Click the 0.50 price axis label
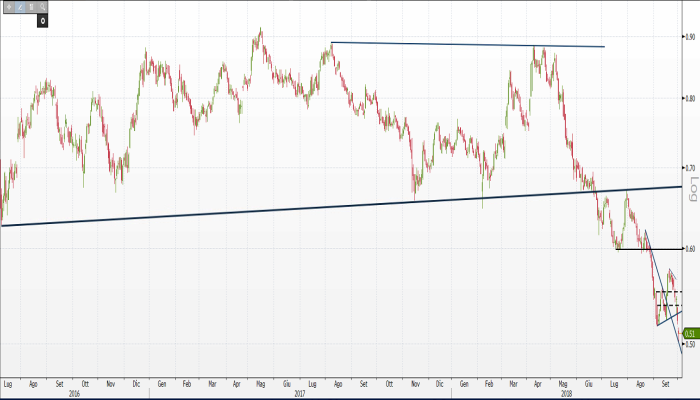The width and height of the screenshot is (700, 400). coord(690,344)
